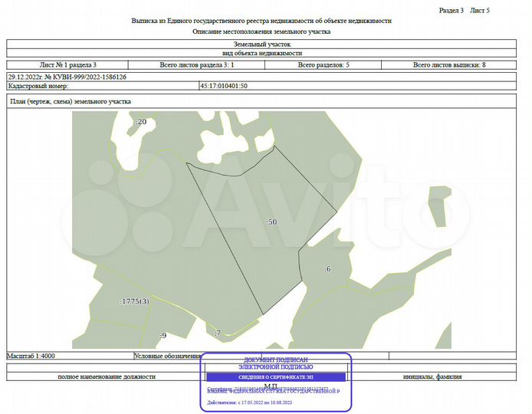
Task: Click the certificate owner line in the stamp
Action: (x=274, y=391)
